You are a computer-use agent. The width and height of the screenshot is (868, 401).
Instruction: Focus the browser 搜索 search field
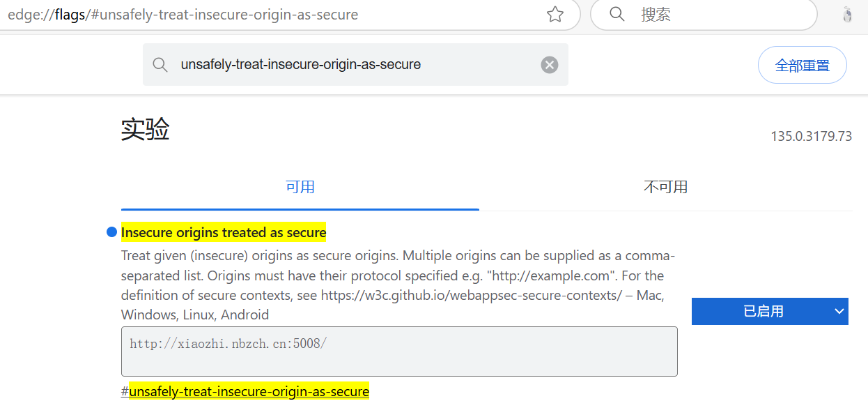tap(723, 14)
